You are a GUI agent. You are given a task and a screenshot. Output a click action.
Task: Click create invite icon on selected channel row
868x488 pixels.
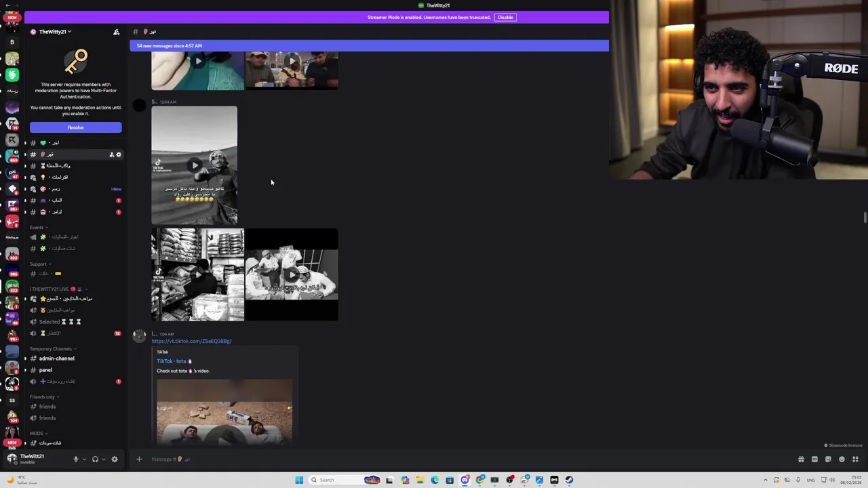coord(112,155)
